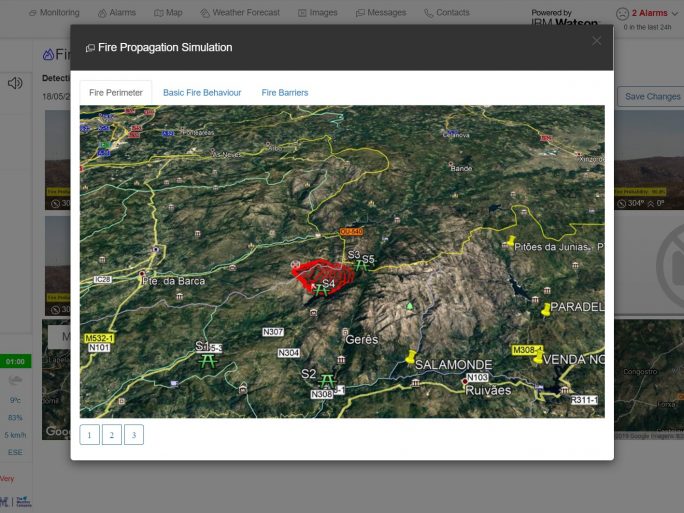The height and width of the screenshot is (513, 684).
Task: Click the Bande town label
Action: click(x=461, y=168)
